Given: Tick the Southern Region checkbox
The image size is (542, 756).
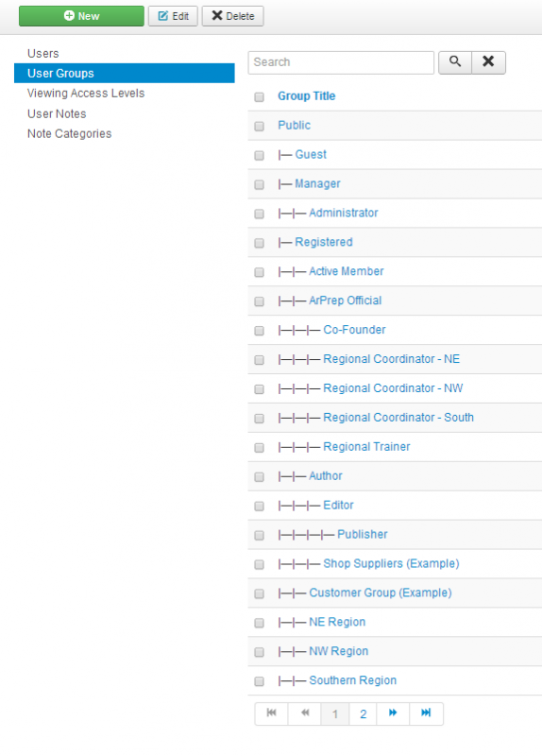Looking at the screenshot, I should (259, 681).
